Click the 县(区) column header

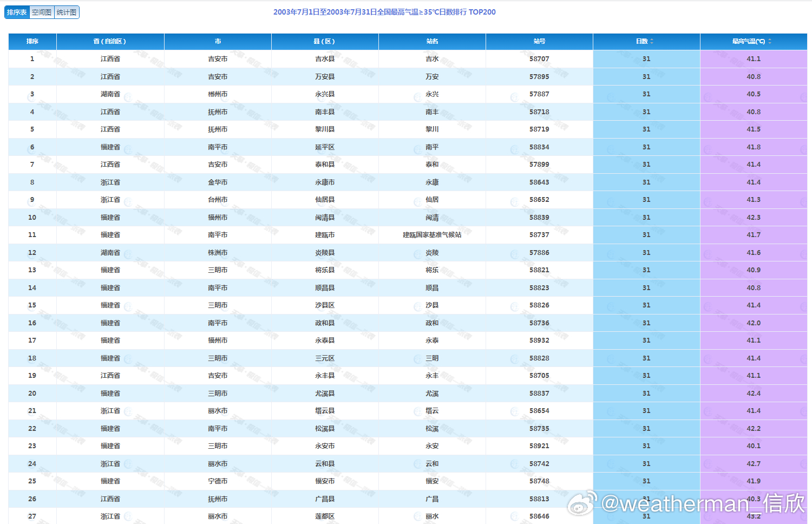click(325, 41)
